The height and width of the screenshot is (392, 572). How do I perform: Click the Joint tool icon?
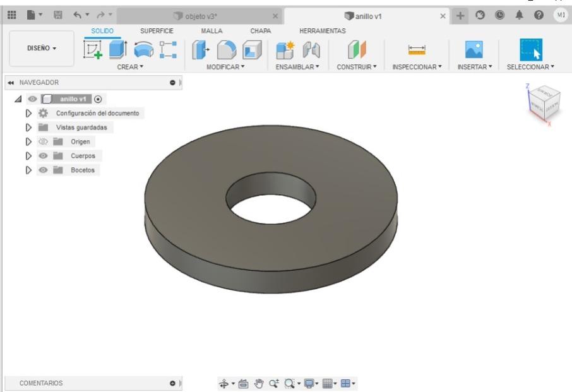pos(311,50)
